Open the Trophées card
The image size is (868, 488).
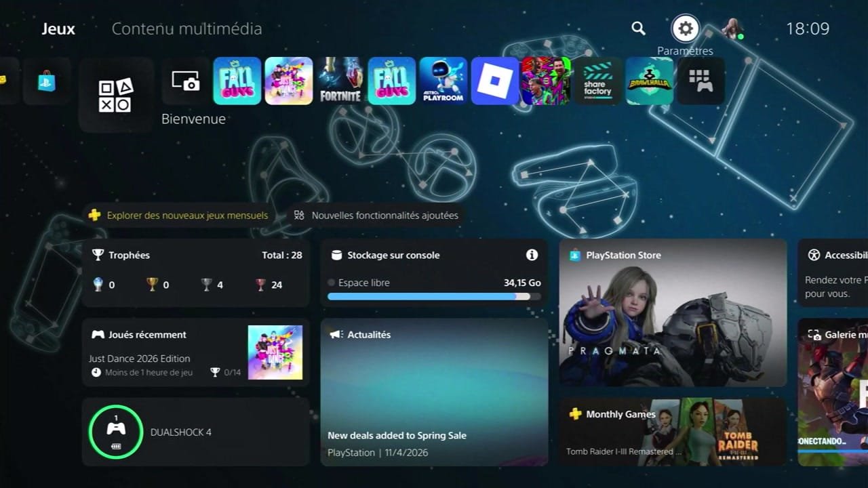click(196, 272)
